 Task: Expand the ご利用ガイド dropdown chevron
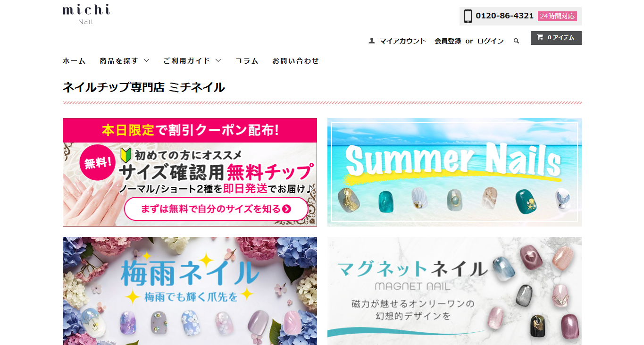218,60
